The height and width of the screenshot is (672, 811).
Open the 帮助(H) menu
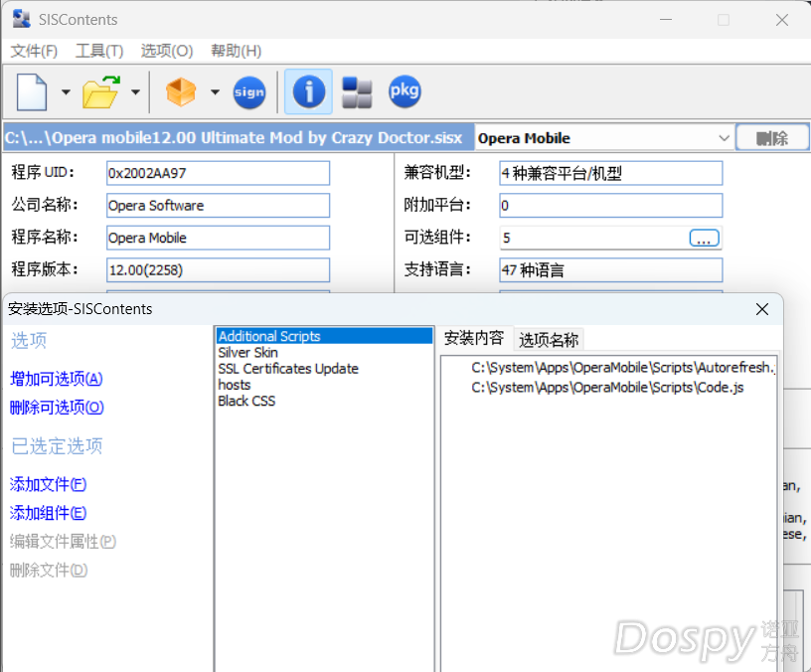pyautogui.click(x=236, y=51)
